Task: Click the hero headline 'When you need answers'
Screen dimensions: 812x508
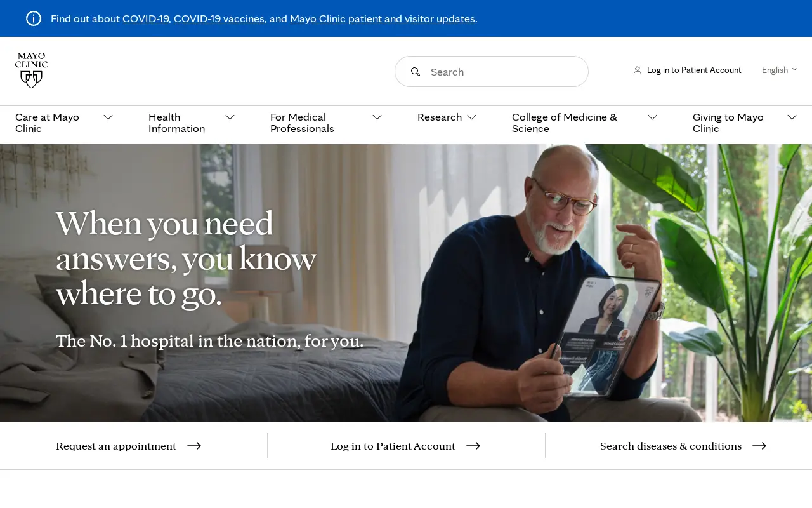Action: (x=186, y=258)
